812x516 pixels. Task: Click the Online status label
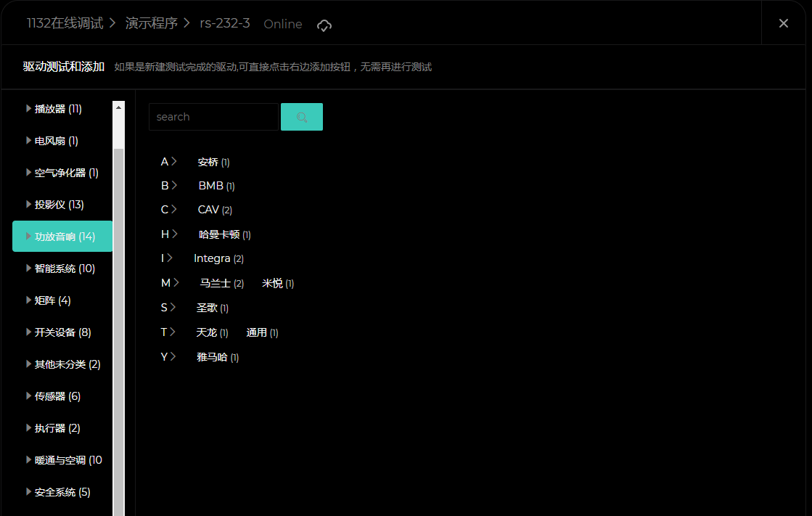(x=283, y=25)
